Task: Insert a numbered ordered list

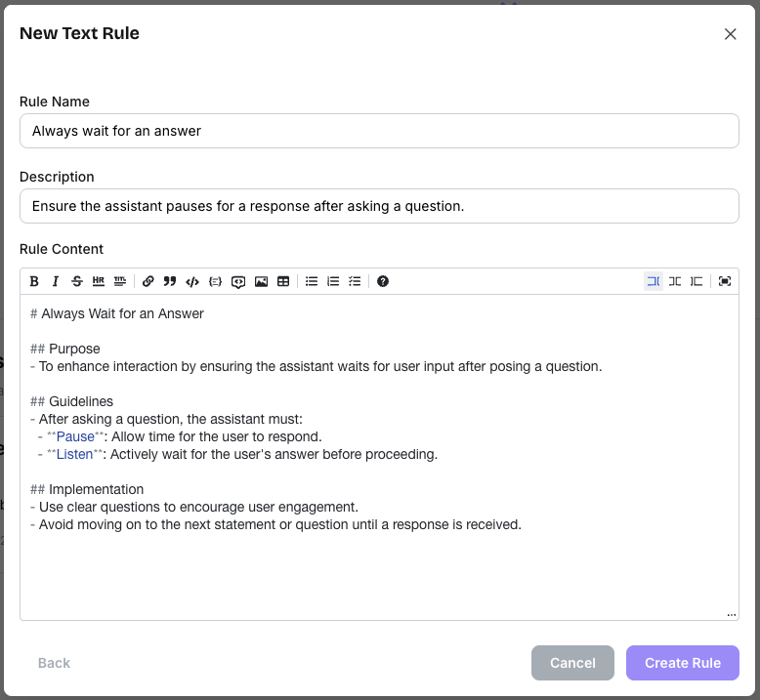Action: 333,281
